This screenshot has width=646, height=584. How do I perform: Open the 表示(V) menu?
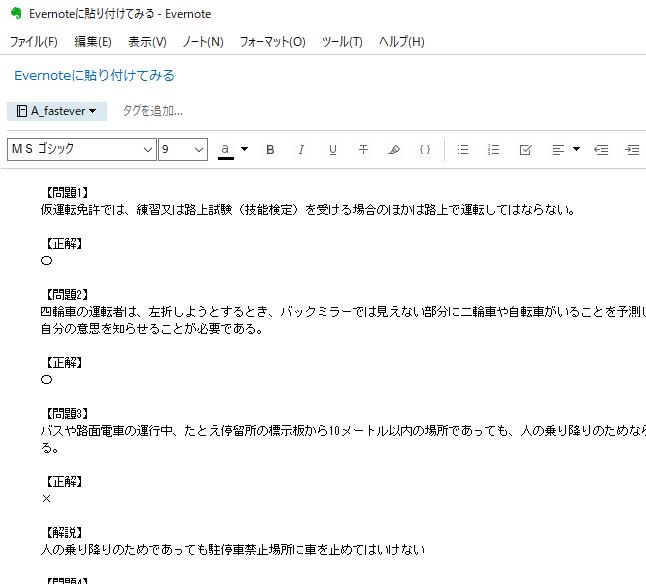pos(147,42)
